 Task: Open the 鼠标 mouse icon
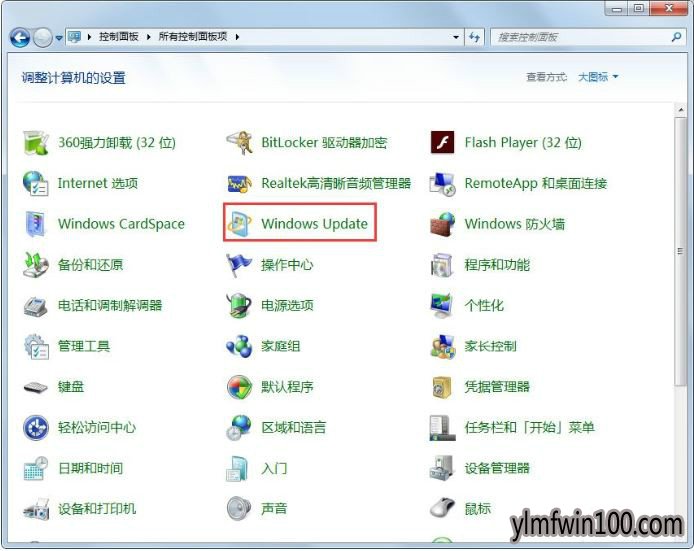(x=443, y=508)
